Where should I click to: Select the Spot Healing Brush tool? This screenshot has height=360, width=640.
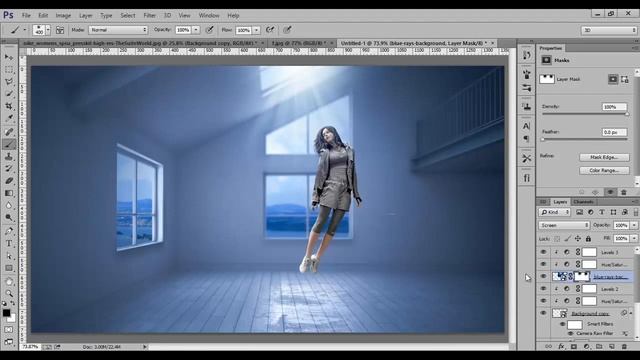[9, 132]
